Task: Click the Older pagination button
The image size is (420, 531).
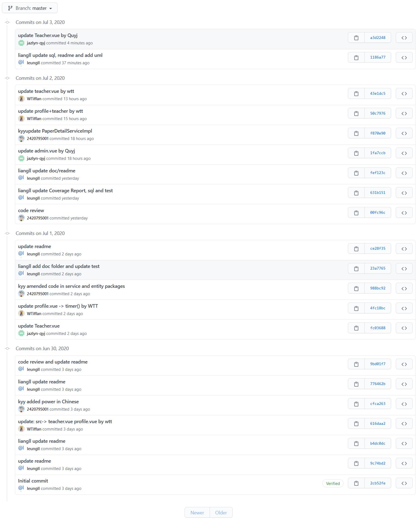Action: (221, 512)
